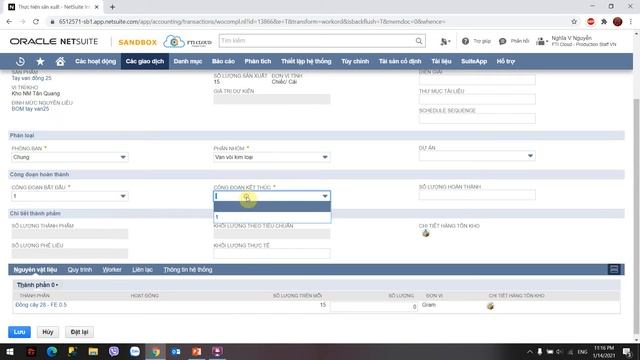This screenshot has width=640, height=360.
Task: Bookmark this page with the star icon
Action: 574,22
